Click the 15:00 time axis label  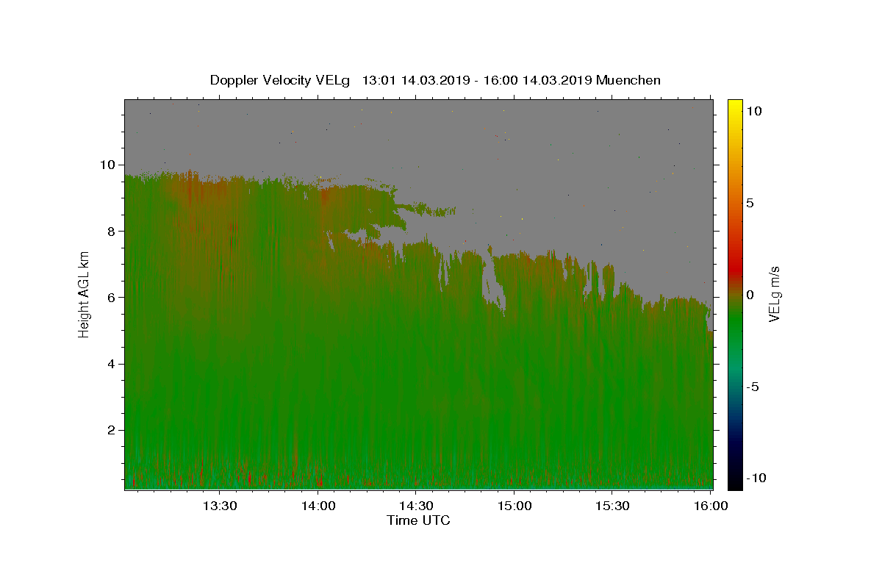click(514, 506)
